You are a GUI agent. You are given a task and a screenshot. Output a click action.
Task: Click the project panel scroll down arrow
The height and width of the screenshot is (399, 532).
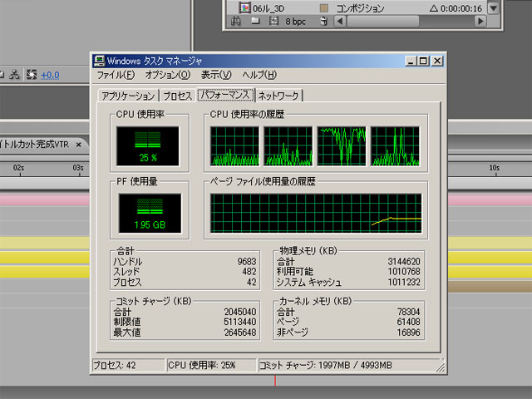493,7
